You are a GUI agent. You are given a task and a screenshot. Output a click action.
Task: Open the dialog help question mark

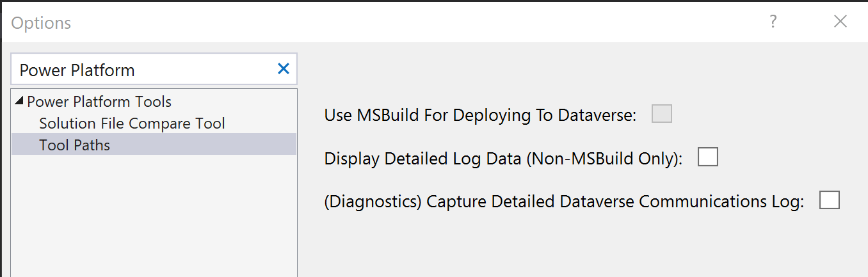tap(773, 22)
